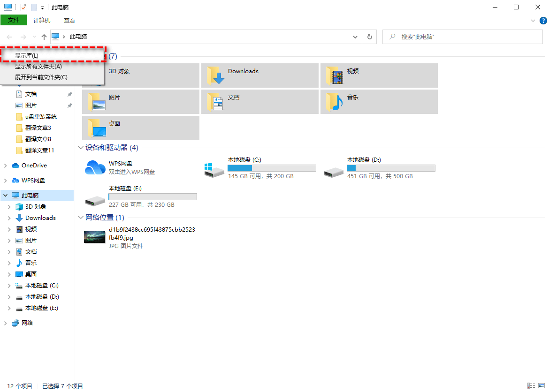549x392 pixels.
Task: Select the d1b9f2438 JPG thumbnail
Action: [x=95, y=237]
